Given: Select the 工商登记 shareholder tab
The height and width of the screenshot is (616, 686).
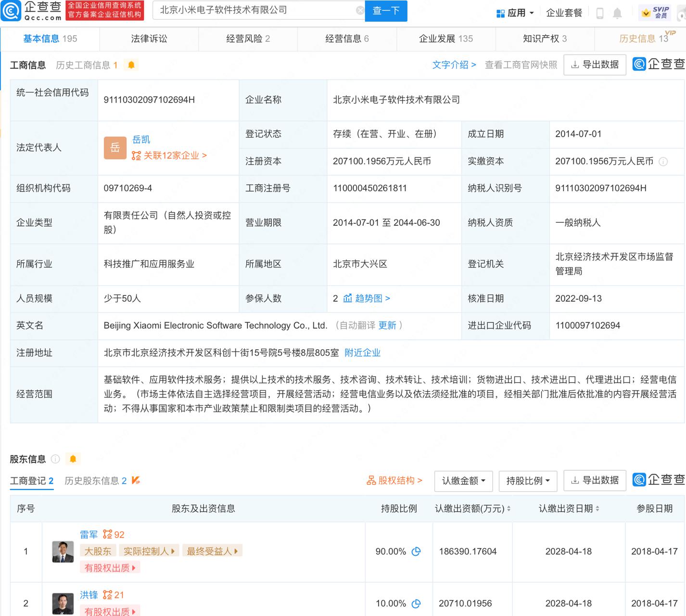Looking at the screenshot, I should click(x=32, y=481).
